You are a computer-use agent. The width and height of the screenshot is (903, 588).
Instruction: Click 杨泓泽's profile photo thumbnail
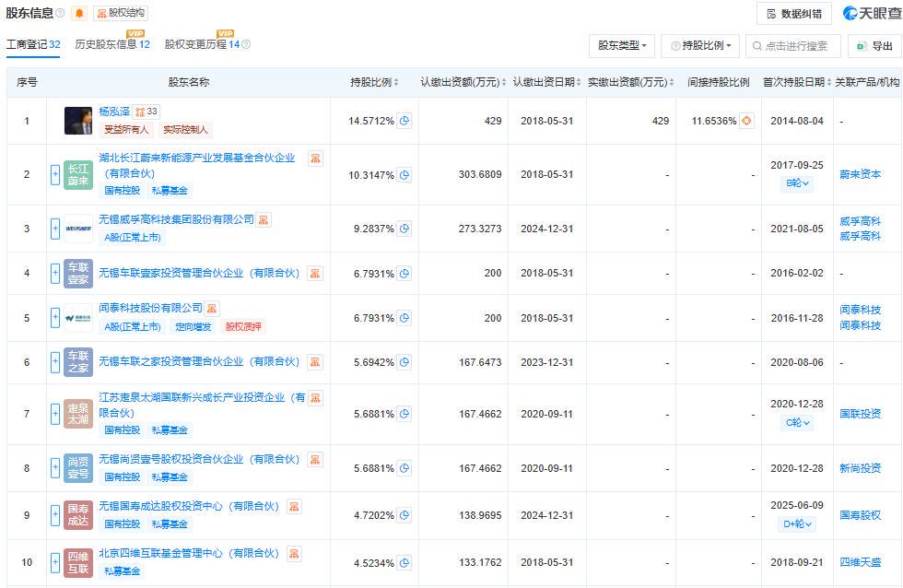[78, 121]
